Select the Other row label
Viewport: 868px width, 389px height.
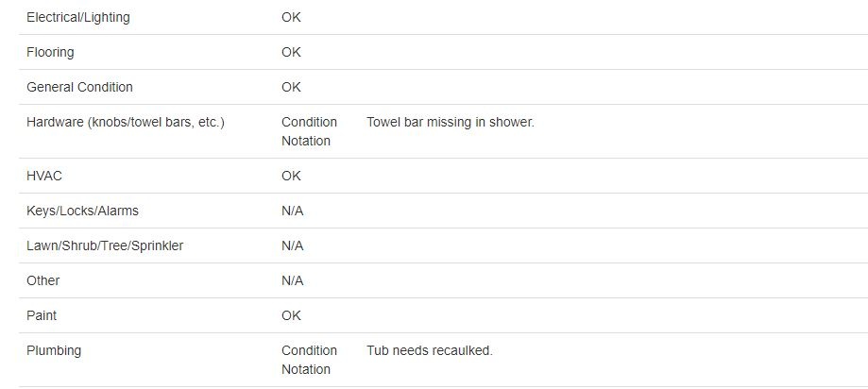[x=43, y=280]
